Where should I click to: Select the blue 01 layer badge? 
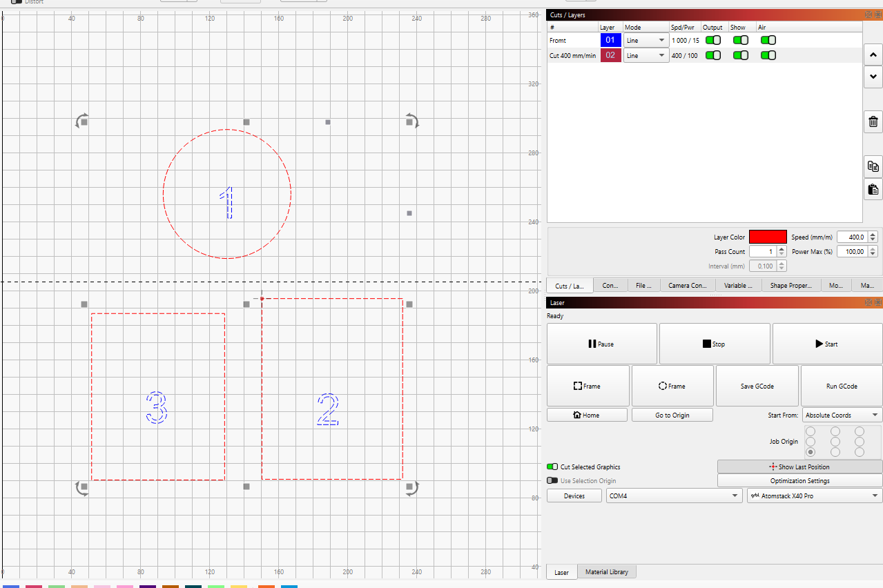click(610, 41)
